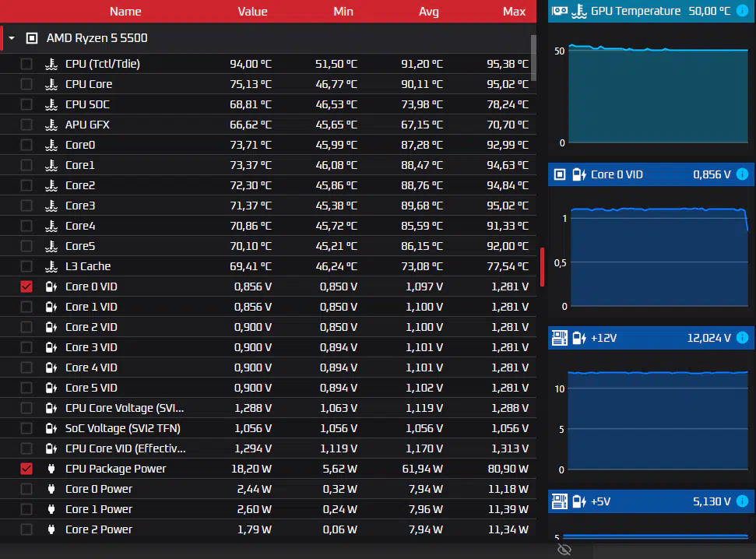Click the CPU icon in Core 0 VID graph header
The width and height of the screenshot is (756, 559).
click(560, 174)
